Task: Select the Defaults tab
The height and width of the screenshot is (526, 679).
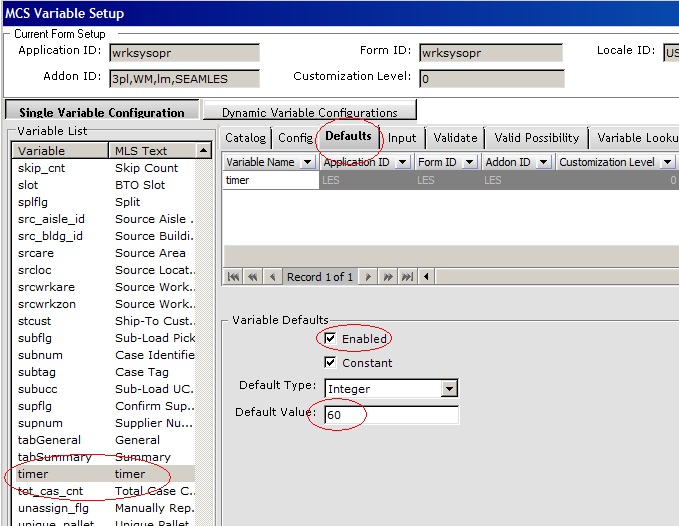Action: [349, 136]
